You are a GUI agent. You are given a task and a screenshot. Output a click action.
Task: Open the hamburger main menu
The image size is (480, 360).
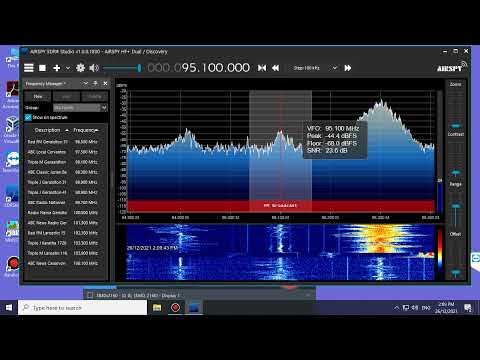[29, 68]
